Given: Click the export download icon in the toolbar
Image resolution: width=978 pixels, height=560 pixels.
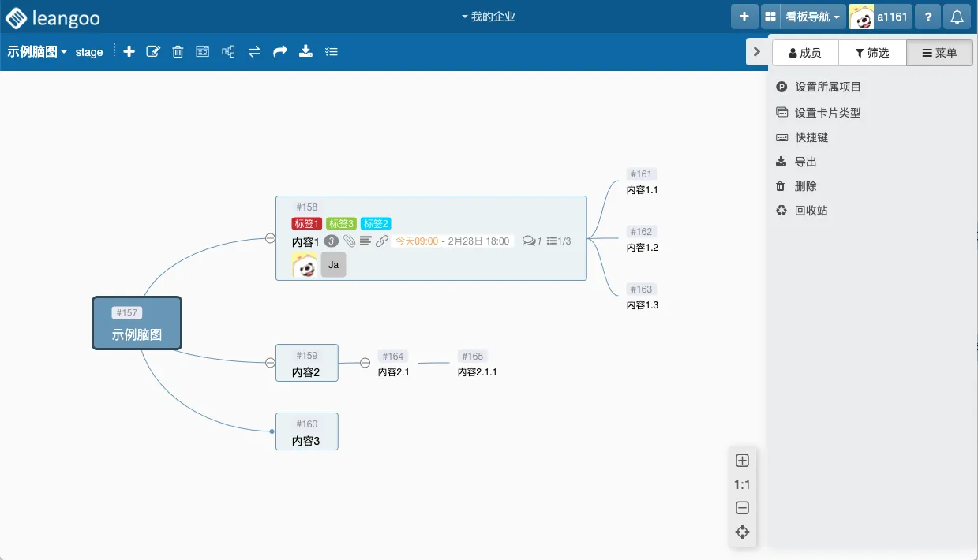Looking at the screenshot, I should (305, 51).
